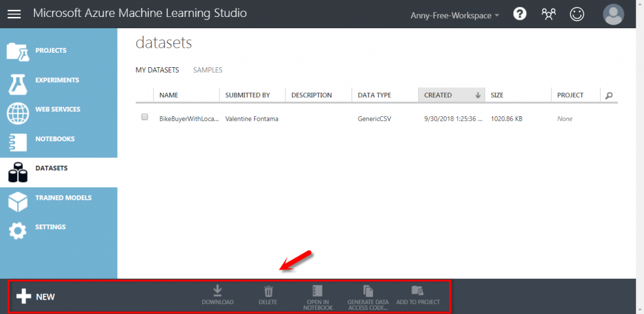This screenshot has height=314, width=644.
Task: Go to EXPERIMENTS section
Action: 57,80
